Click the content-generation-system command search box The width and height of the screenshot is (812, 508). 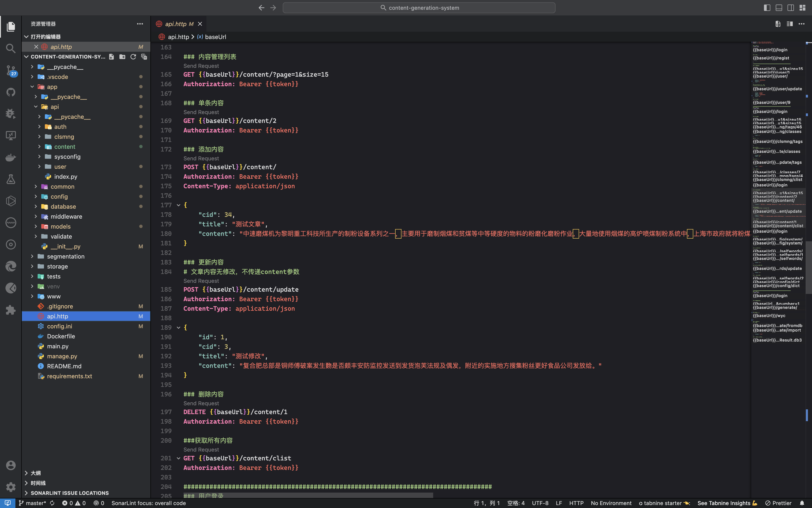tap(419, 8)
